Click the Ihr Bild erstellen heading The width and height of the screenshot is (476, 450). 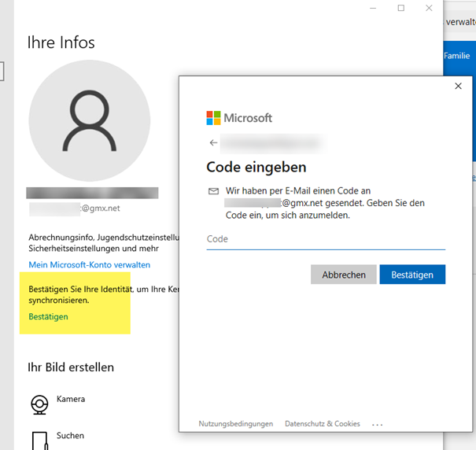pos(71,367)
